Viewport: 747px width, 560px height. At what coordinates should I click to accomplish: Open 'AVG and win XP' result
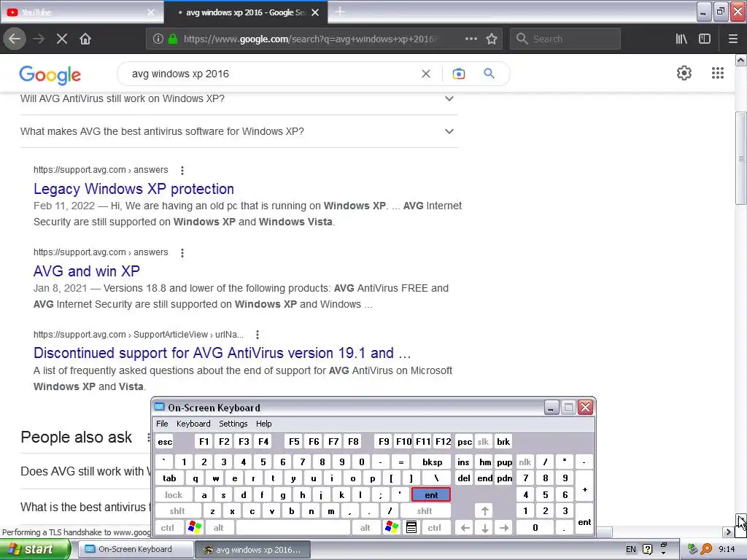87,271
